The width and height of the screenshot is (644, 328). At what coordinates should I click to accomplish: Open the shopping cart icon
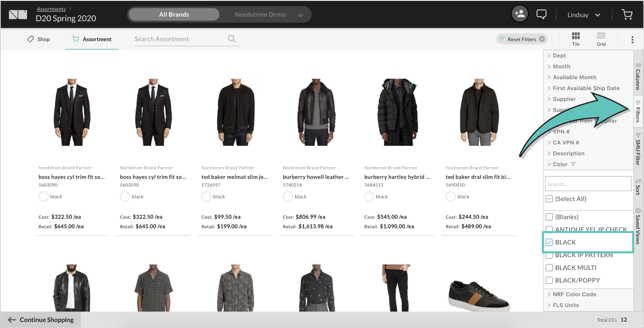[627, 15]
